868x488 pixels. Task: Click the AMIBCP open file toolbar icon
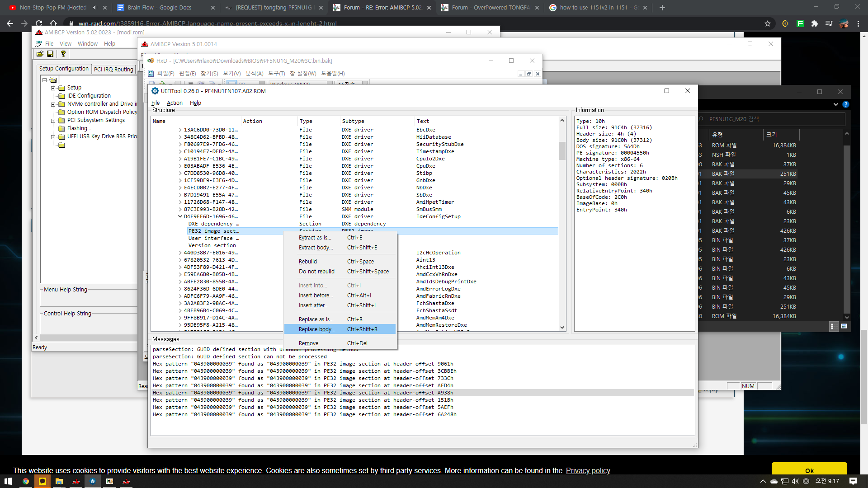point(40,54)
